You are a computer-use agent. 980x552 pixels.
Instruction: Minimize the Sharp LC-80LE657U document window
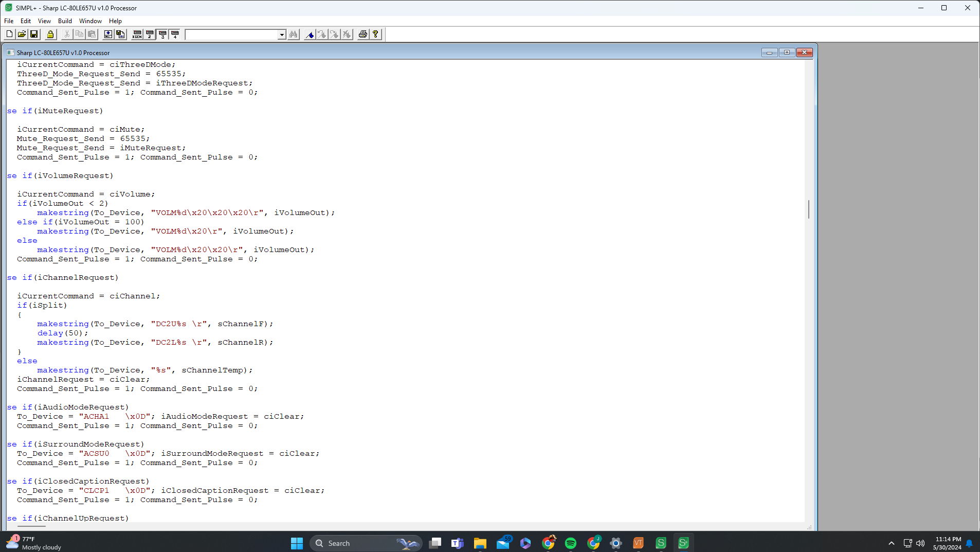click(769, 52)
